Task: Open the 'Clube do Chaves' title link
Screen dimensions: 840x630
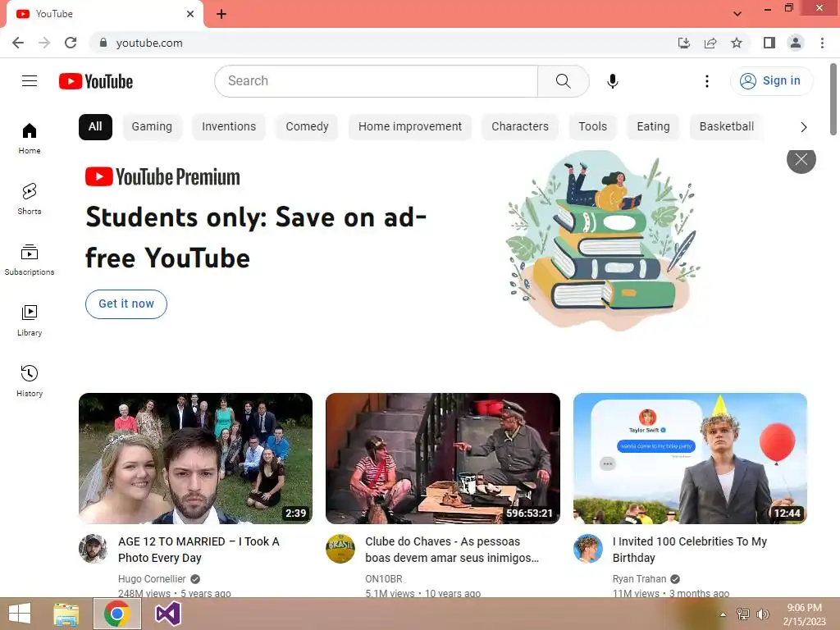Action: (452, 550)
